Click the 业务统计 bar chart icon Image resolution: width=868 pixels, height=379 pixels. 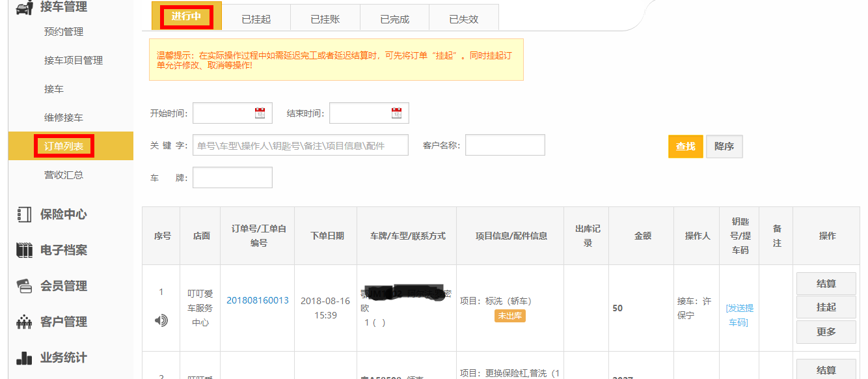click(x=23, y=358)
